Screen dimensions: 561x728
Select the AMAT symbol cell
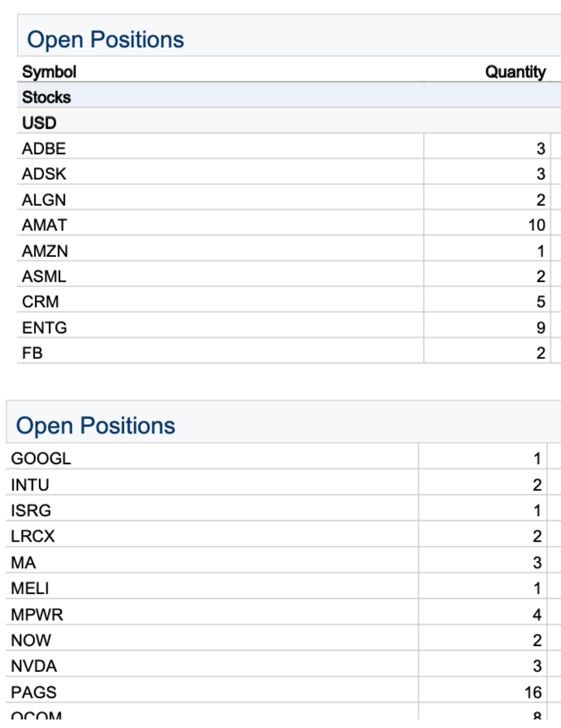pos(44,225)
